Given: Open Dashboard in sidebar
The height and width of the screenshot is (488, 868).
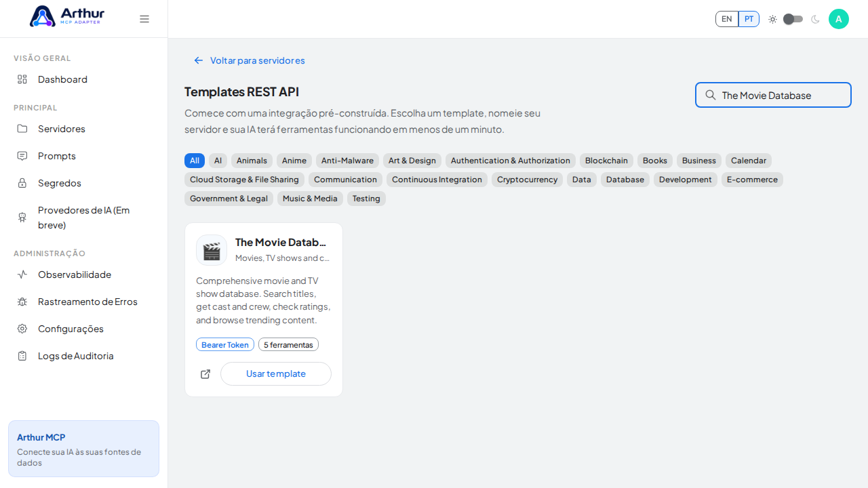Looking at the screenshot, I should tap(83, 79).
